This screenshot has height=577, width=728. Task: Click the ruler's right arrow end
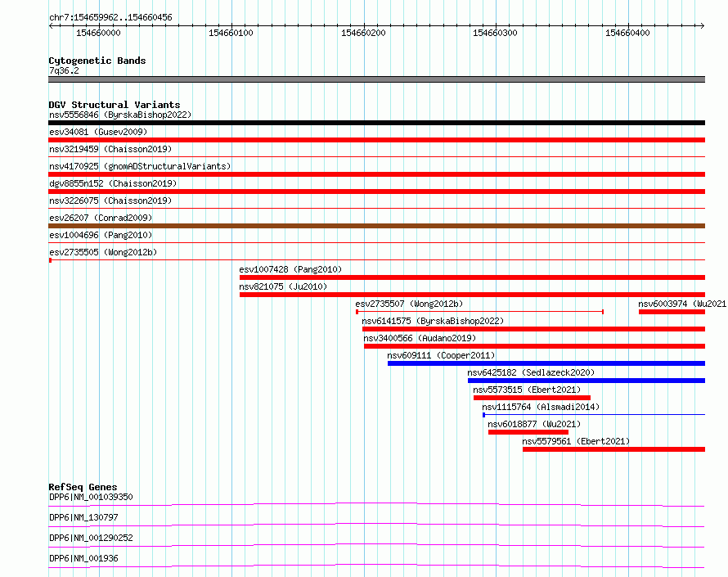(702, 26)
